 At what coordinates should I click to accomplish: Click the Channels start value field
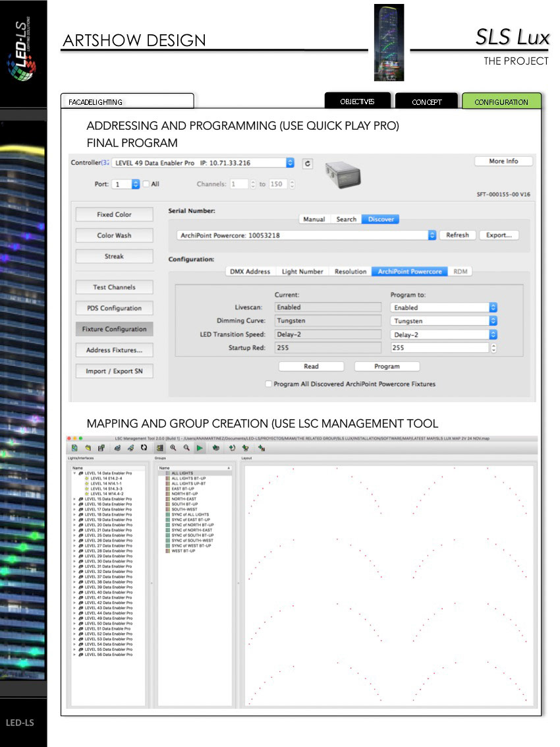click(x=239, y=184)
